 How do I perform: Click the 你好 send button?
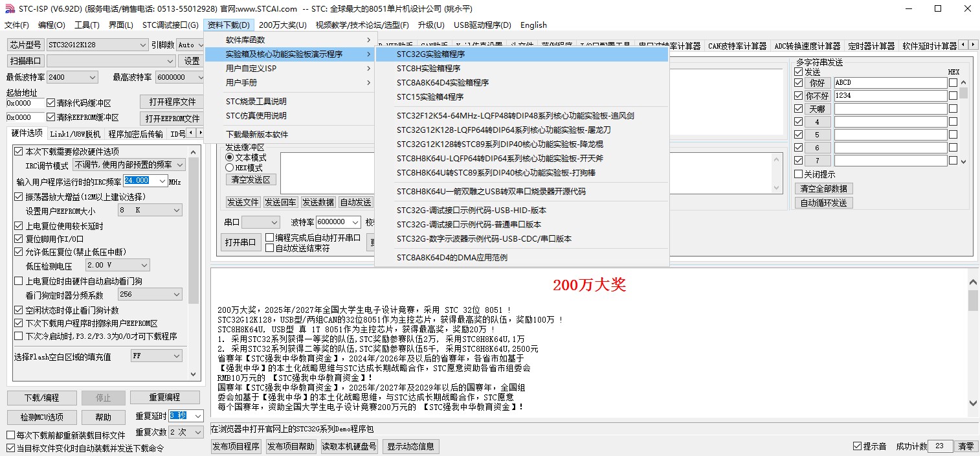coord(818,83)
